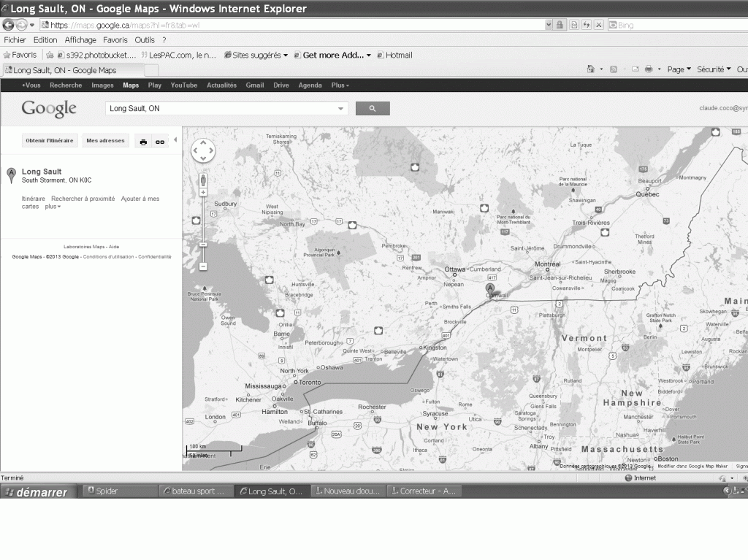Screen dimensions: 748x560
Task: Stop page loading with the X icon
Action: (x=599, y=25)
